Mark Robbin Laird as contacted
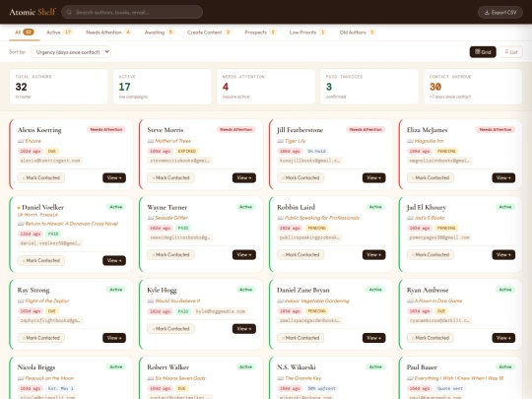The width and height of the screenshot is (532, 399). point(300,255)
